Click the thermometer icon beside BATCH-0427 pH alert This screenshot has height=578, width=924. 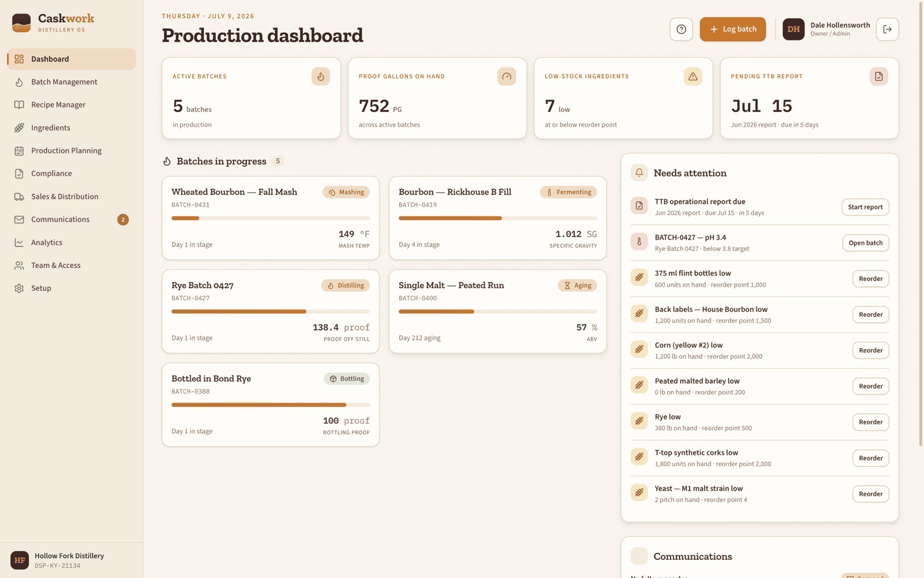tap(639, 241)
